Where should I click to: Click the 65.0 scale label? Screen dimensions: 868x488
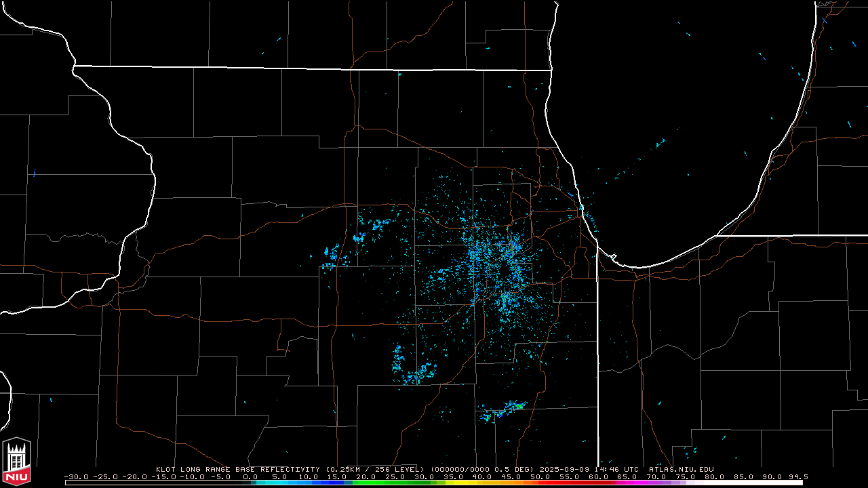pyautogui.click(x=627, y=476)
